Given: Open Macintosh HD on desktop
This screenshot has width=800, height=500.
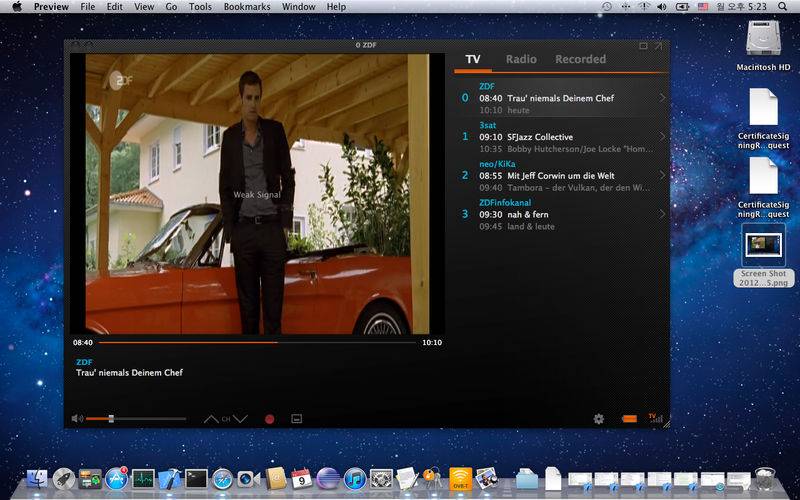Looking at the screenshot, I should 763,45.
